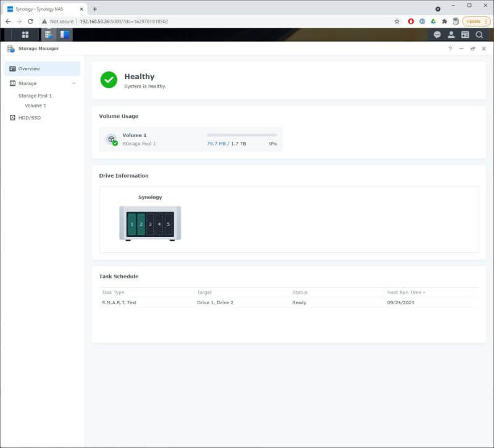Open the notifications speech bubble icon

[437, 35]
